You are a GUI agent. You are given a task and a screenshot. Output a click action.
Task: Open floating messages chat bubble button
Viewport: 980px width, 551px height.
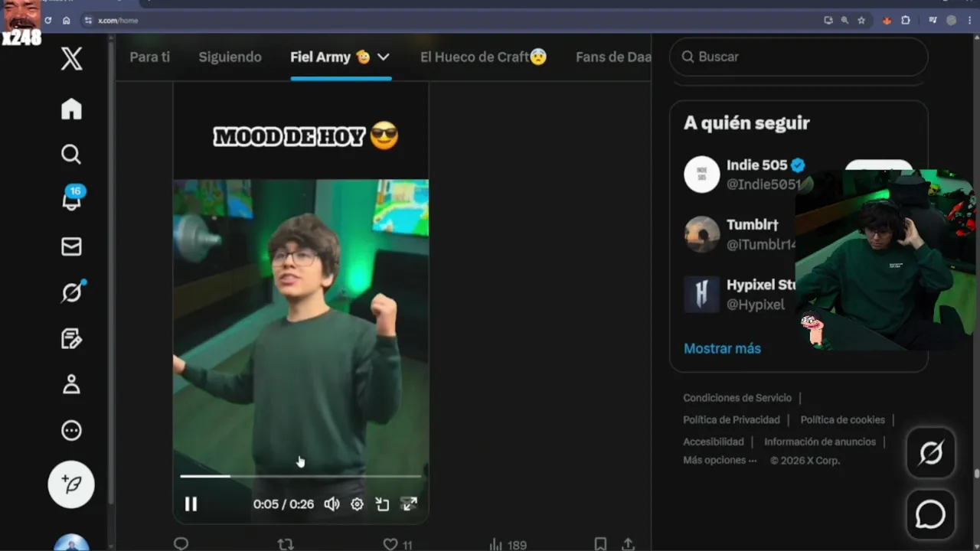click(931, 514)
